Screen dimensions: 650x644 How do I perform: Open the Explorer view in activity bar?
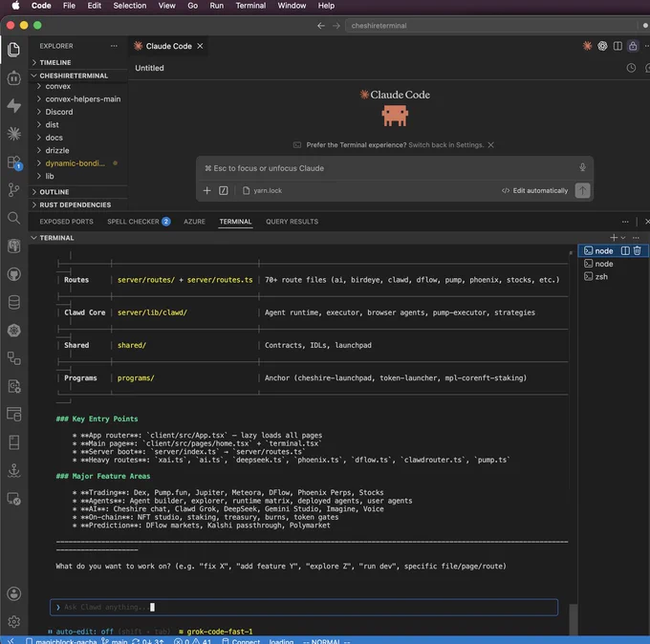13,50
